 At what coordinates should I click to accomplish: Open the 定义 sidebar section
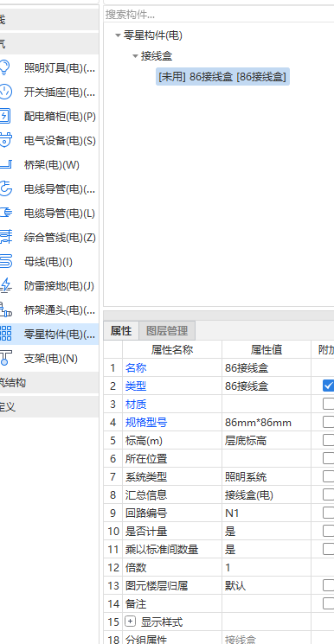click(x=49, y=407)
